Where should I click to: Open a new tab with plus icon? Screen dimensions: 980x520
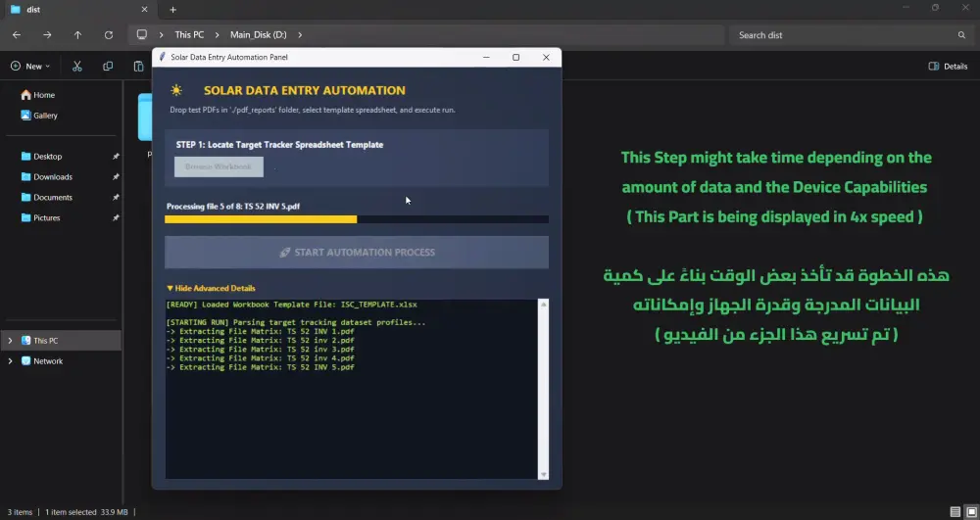[x=173, y=10]
